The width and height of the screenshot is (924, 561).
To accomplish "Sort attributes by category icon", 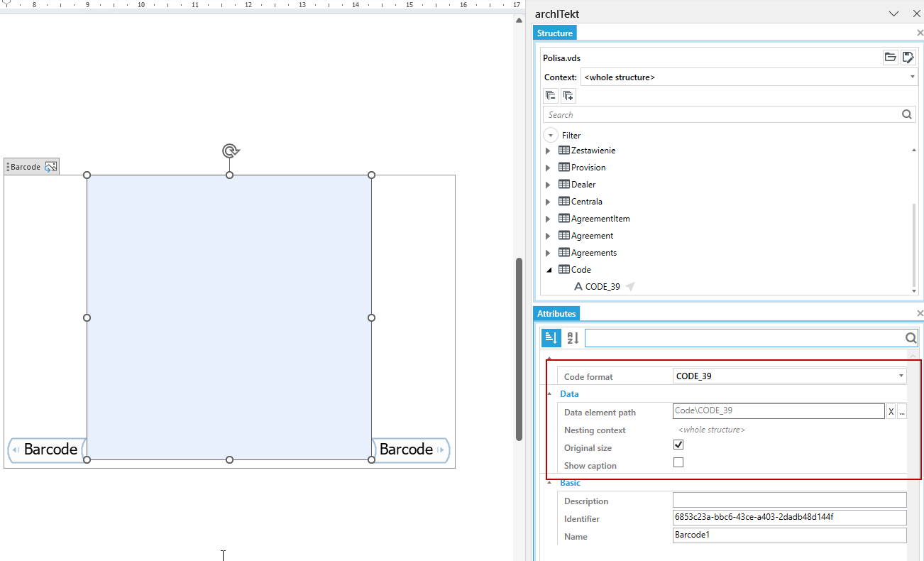I will coord(551,338).
